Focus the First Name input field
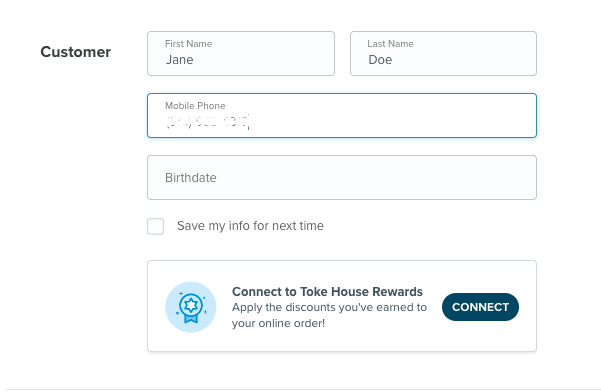The height and width of the screenshot is (392, 601). pos(241,53)
